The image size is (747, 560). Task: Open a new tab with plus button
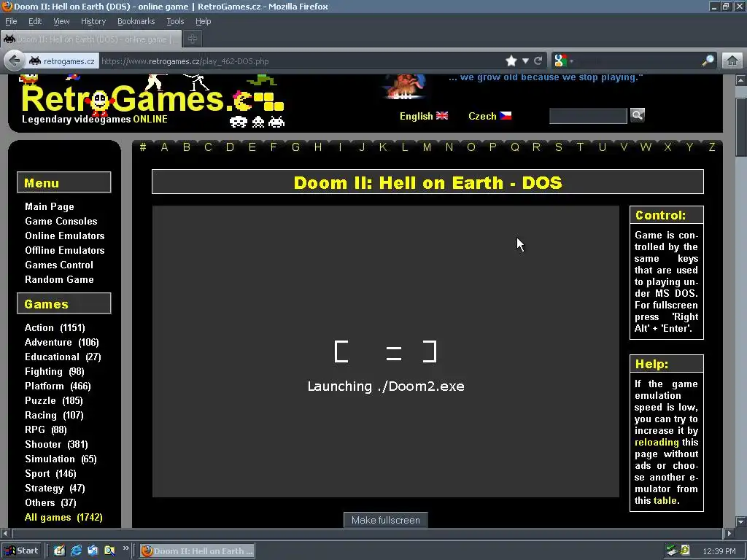pyautogui.click(x=193, y=39)
